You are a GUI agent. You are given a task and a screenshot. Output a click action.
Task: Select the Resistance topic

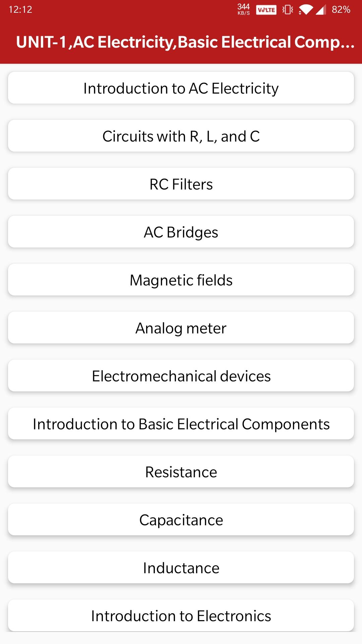pos(181,472)
